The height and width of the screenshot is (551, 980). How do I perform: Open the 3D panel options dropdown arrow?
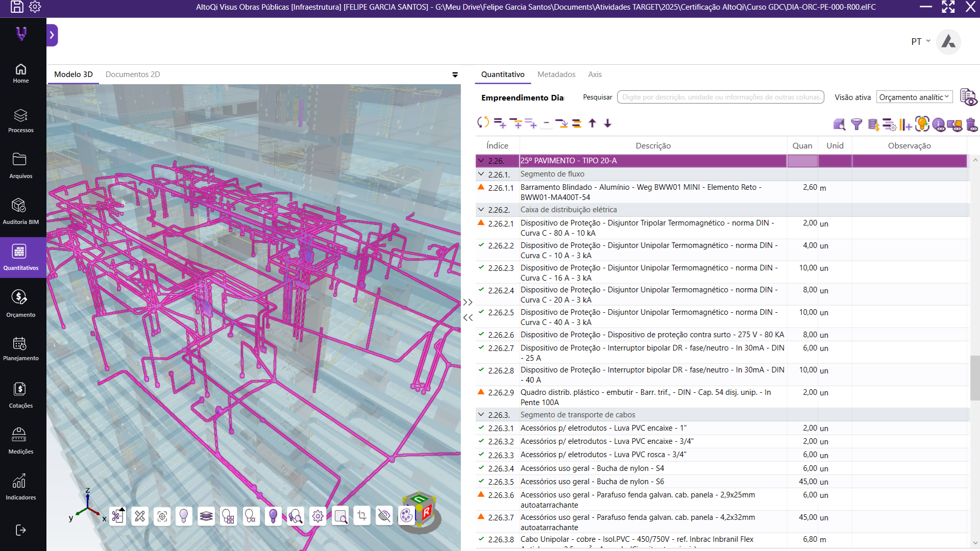click(455, 74)
